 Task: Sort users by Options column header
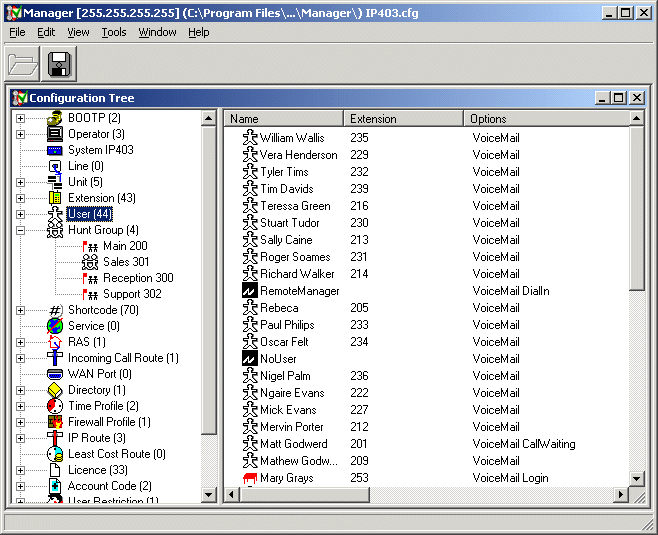pos(547,119)
